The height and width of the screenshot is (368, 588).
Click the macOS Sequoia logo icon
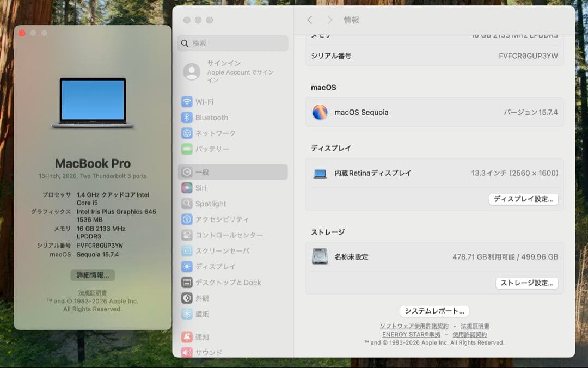320,112
